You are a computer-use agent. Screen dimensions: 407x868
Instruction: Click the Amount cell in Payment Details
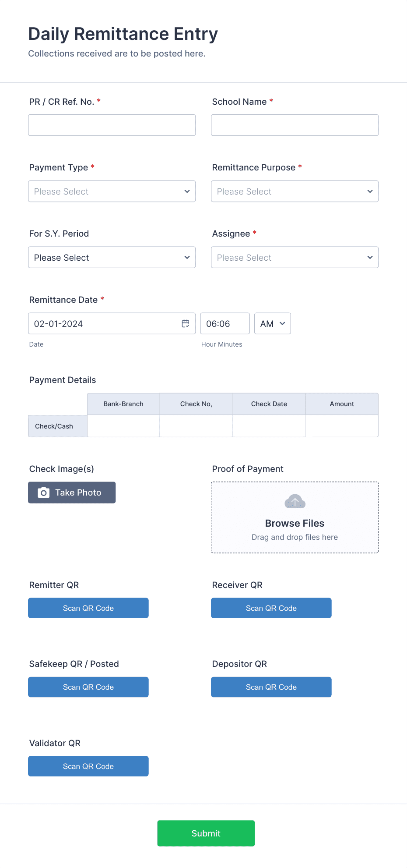pyautogui.click(x=342, y=426)
